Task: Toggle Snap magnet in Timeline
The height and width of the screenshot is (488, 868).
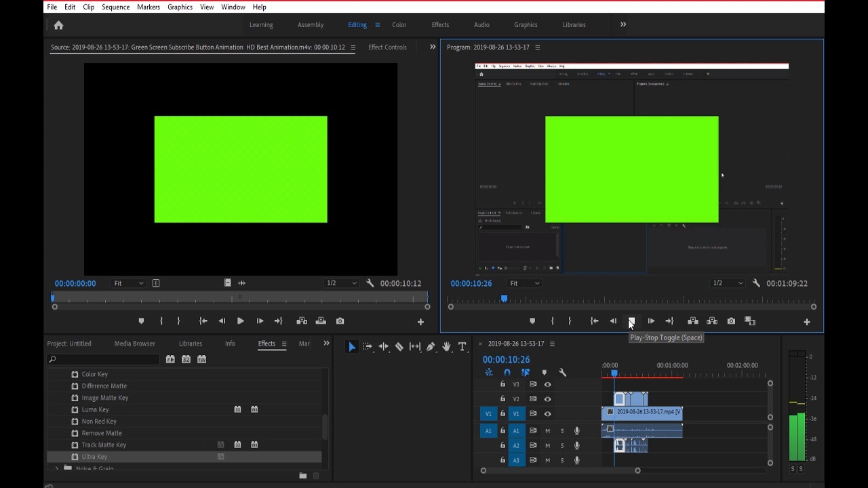Action: pyautogui.click(x=507, y=372)
